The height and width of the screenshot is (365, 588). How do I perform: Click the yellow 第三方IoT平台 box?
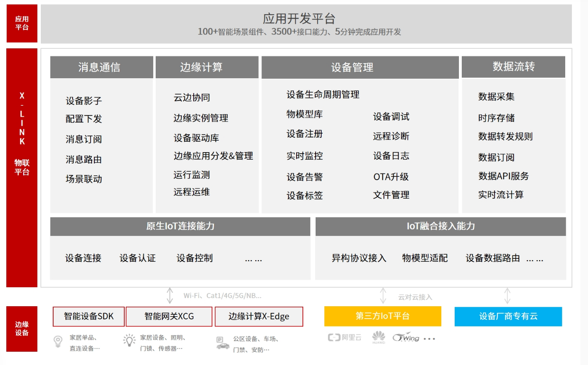coord(383,316)
